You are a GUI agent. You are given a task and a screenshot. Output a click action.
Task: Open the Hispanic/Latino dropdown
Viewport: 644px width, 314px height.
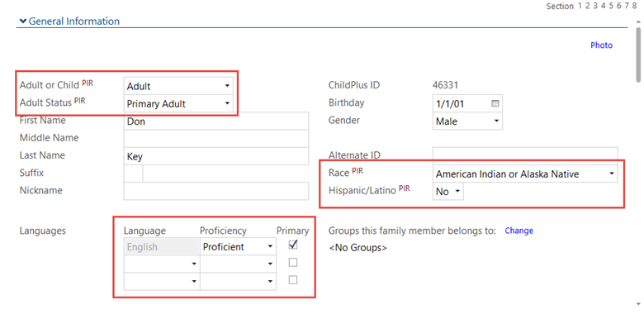448,192
